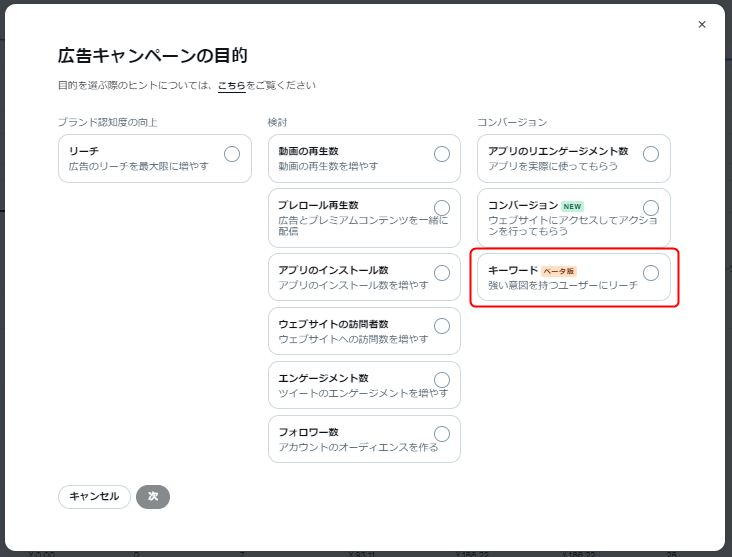The width and height of the screenshot is (732, 557).
Task: Click the ブランド認知度の向上 column heading
Action: [108, 122]
